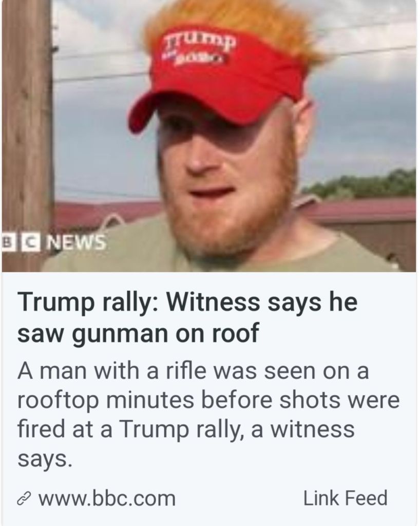Click the word 'says.' ending the description
Image resolution: width=420 pixels, height=526 pixels.
pos(45,459)
